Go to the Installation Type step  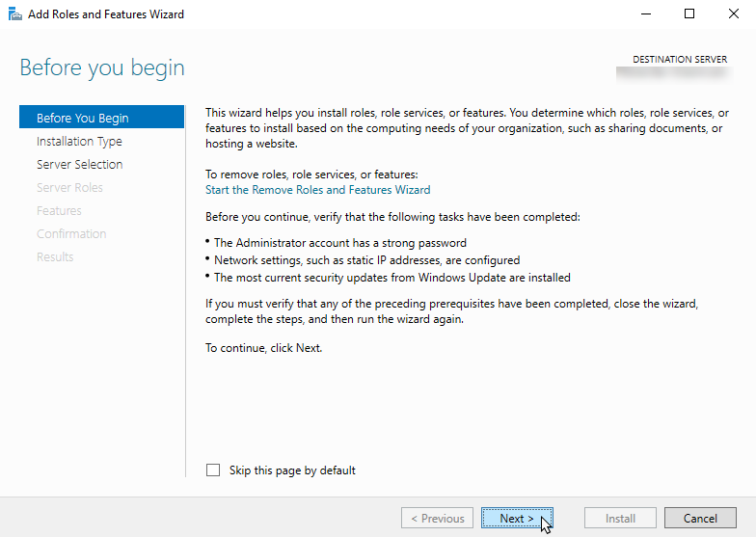pos(79,142)
